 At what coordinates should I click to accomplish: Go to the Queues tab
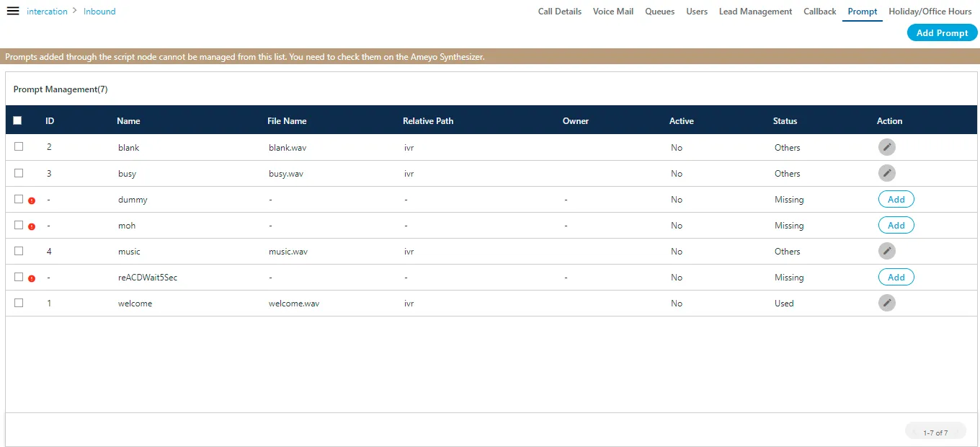point(660,12)
